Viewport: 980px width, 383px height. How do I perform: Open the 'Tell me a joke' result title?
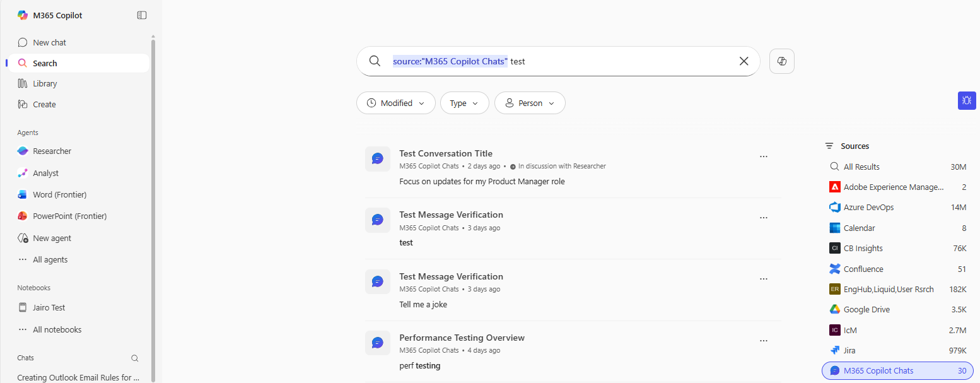point(451,276)
